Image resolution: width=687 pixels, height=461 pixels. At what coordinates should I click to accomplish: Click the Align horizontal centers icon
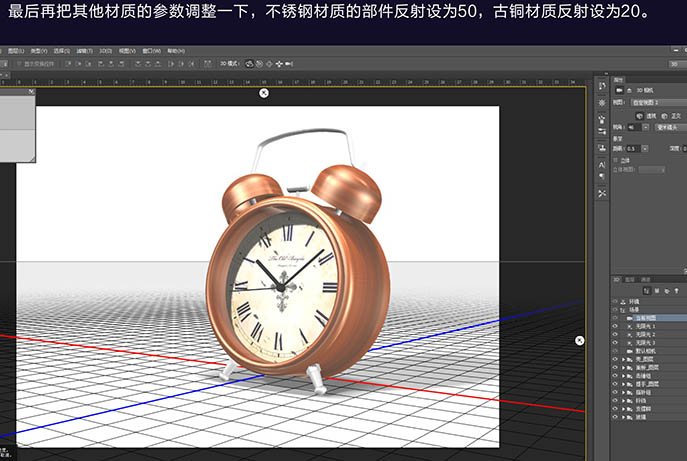coord(111,64)
